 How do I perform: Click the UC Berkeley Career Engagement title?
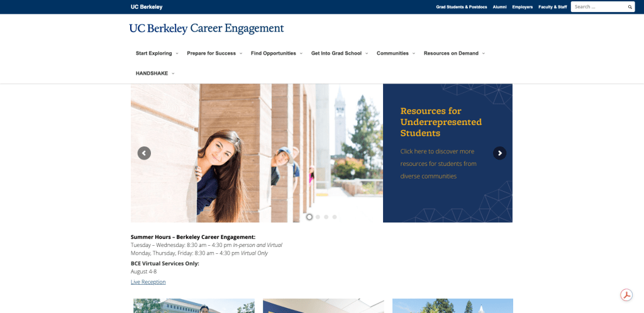[206, 28]
